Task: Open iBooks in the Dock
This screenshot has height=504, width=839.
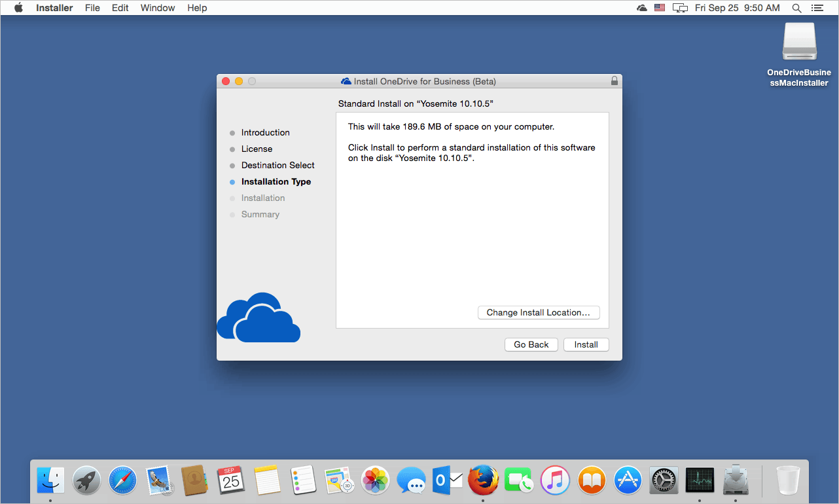Action: click(x=592, y=481)
